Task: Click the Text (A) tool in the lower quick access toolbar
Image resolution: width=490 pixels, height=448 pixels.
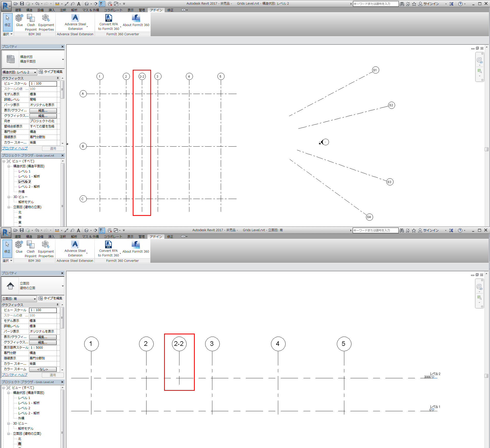Action: (x=79, y=230)
